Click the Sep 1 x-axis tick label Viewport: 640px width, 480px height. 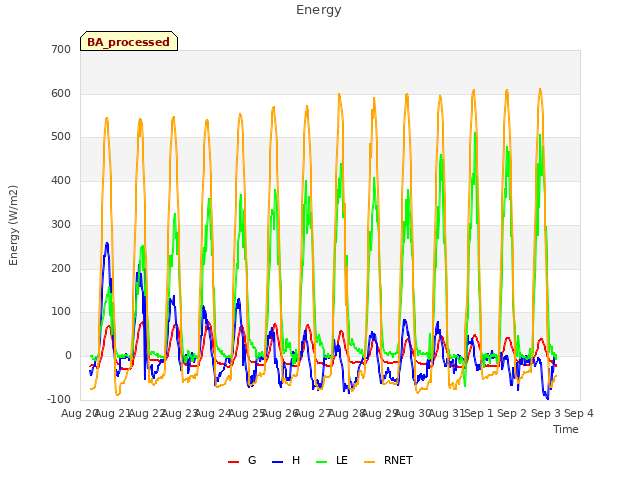click(x=479, y=413)
